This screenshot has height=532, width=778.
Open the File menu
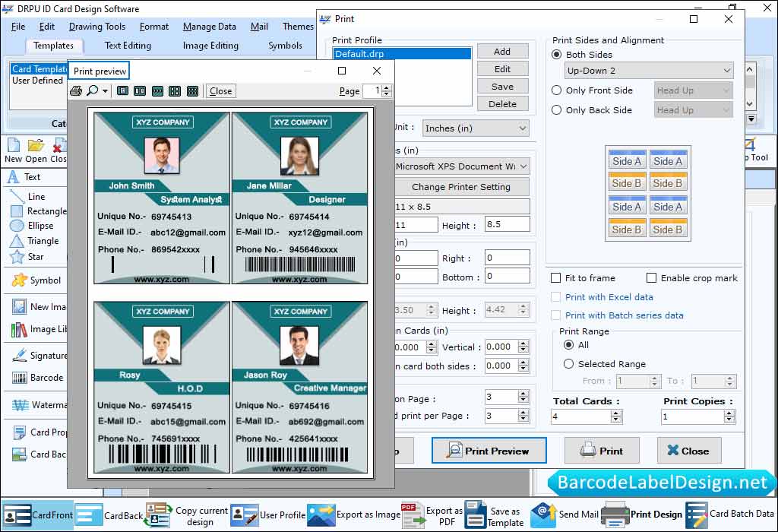18,27
